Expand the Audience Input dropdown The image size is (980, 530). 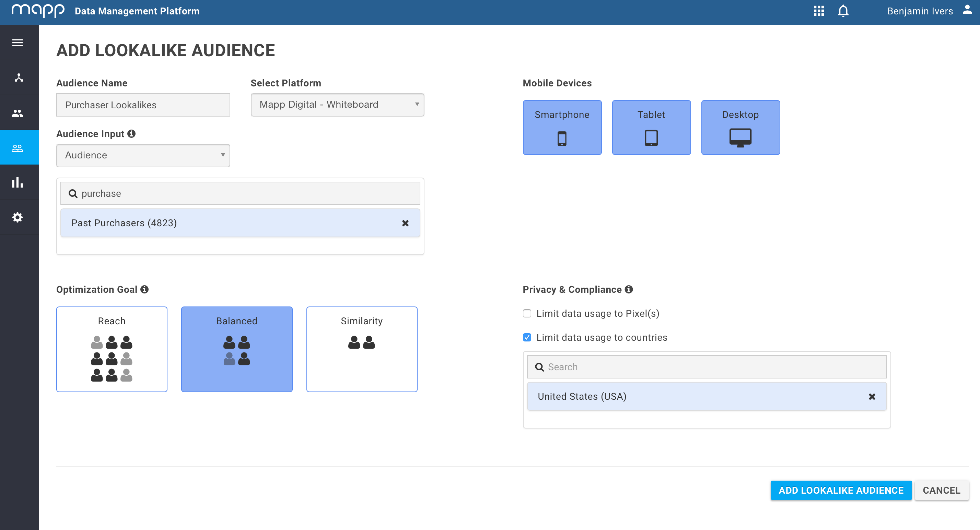pos(143,155)
